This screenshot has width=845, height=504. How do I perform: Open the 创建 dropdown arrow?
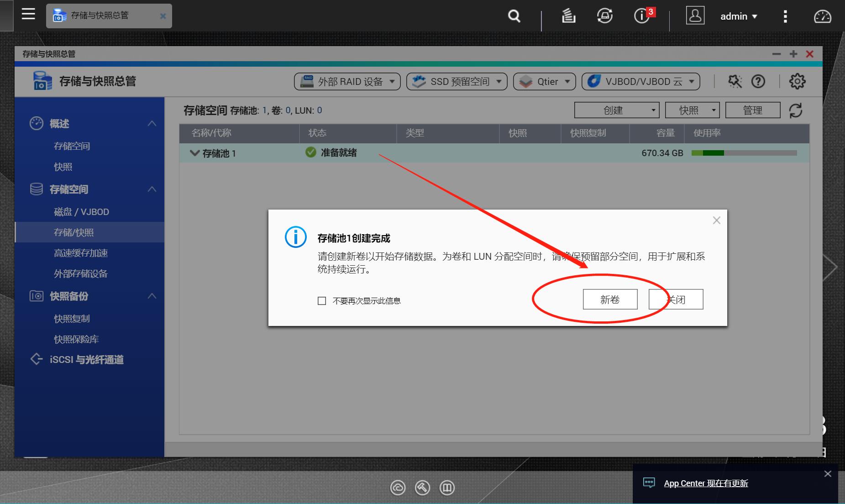[x=653, y=110]
